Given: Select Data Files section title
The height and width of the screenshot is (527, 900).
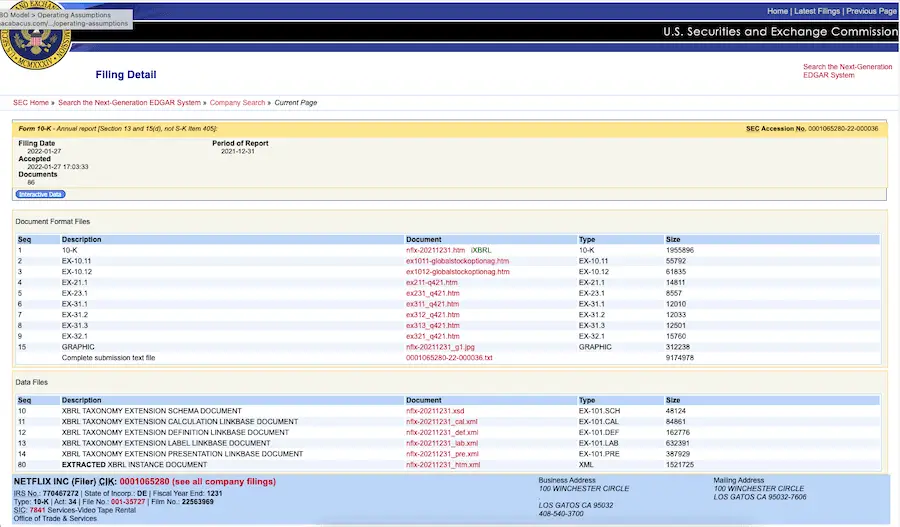Looking at the screenshot, I should (32, 382).
